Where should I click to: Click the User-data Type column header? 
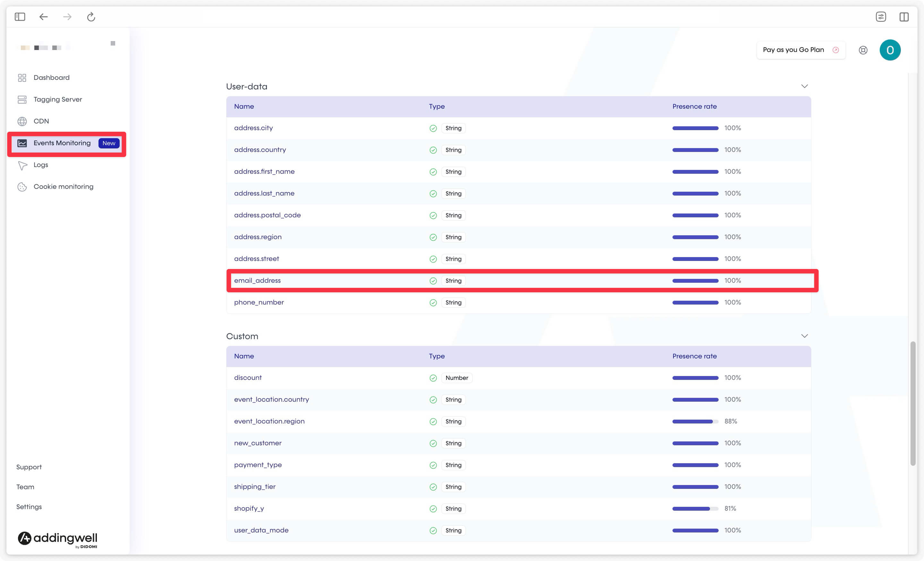437,106
